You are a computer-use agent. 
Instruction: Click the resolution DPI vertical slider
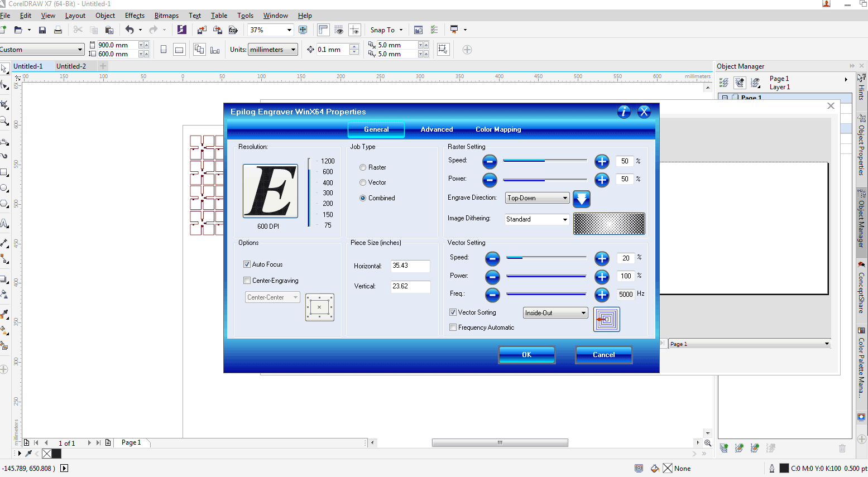309,192
